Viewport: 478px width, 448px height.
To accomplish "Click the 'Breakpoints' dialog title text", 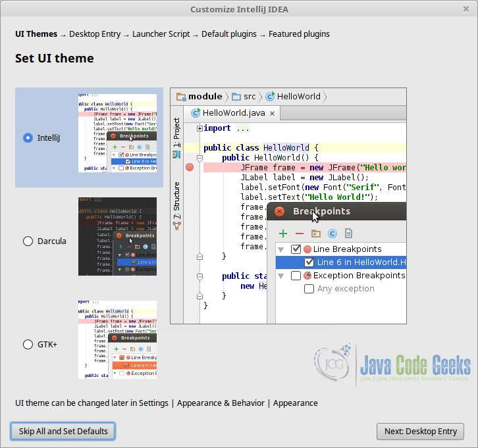I will (321, 211).
